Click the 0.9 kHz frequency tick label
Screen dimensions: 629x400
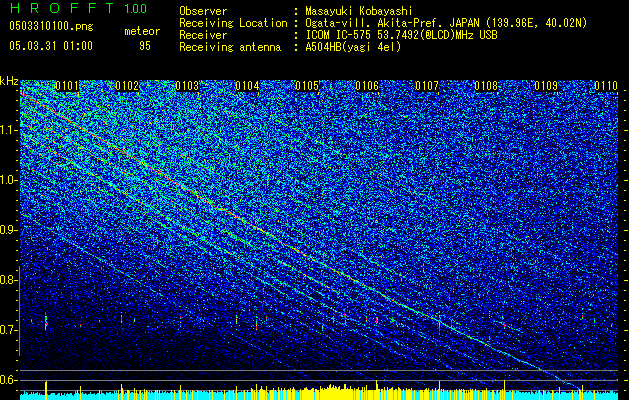[9, 230]
